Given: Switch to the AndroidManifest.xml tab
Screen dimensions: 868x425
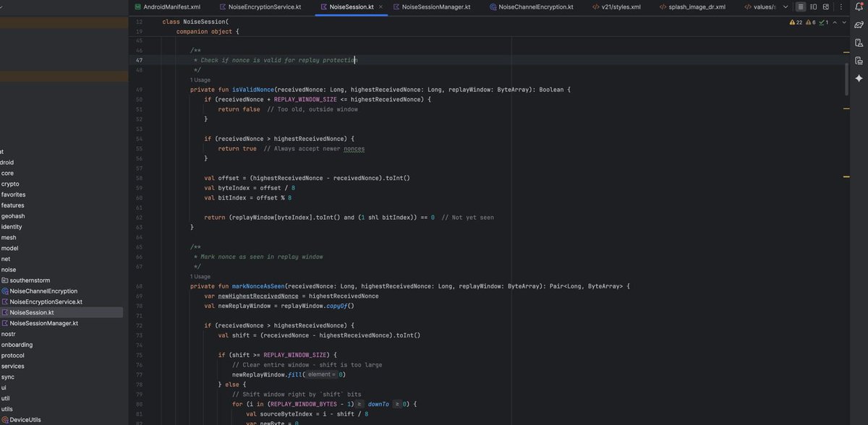Looking at the screenshot, I should pyautogui.click(x=167, y=7).
